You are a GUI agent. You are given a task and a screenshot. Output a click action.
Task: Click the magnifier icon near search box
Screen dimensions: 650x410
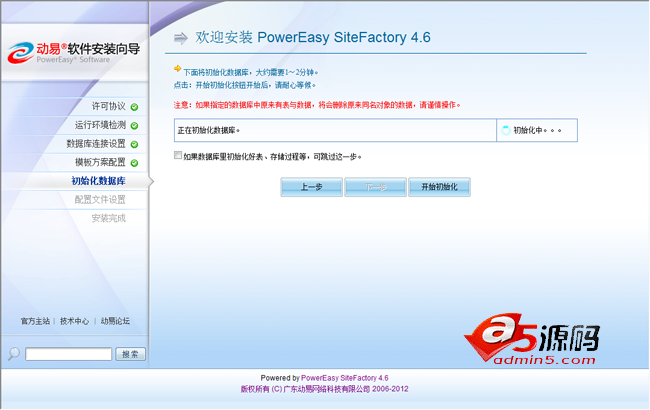[x=14, y=354]
